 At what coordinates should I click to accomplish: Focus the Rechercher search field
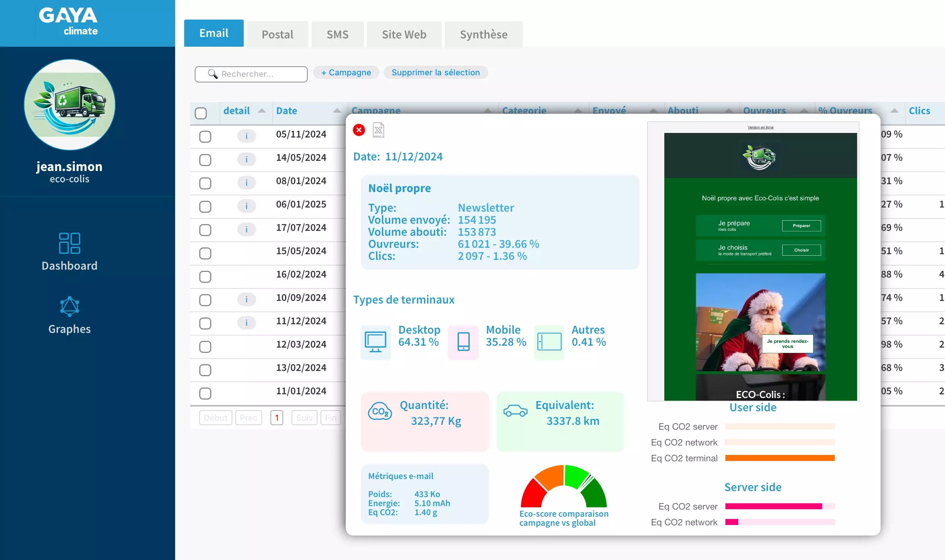click(x=251, y=74)
